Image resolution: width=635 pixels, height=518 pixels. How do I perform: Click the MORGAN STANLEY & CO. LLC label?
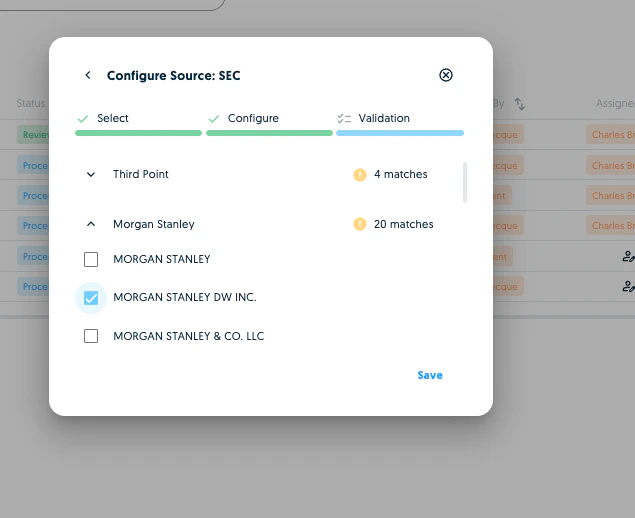[x=188, y=336]
